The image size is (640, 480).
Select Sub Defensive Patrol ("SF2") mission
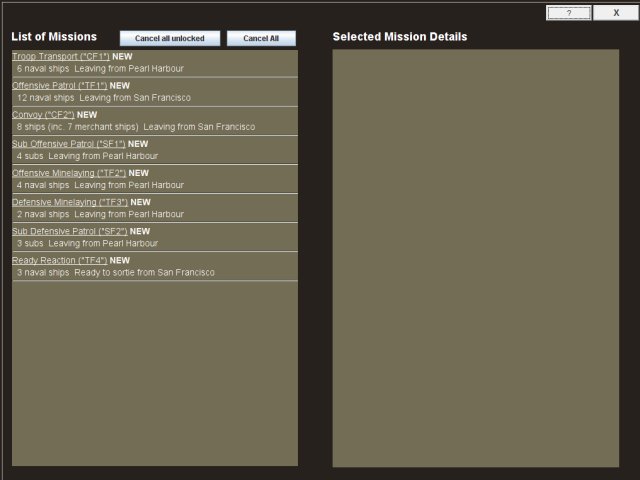(69, 231)
